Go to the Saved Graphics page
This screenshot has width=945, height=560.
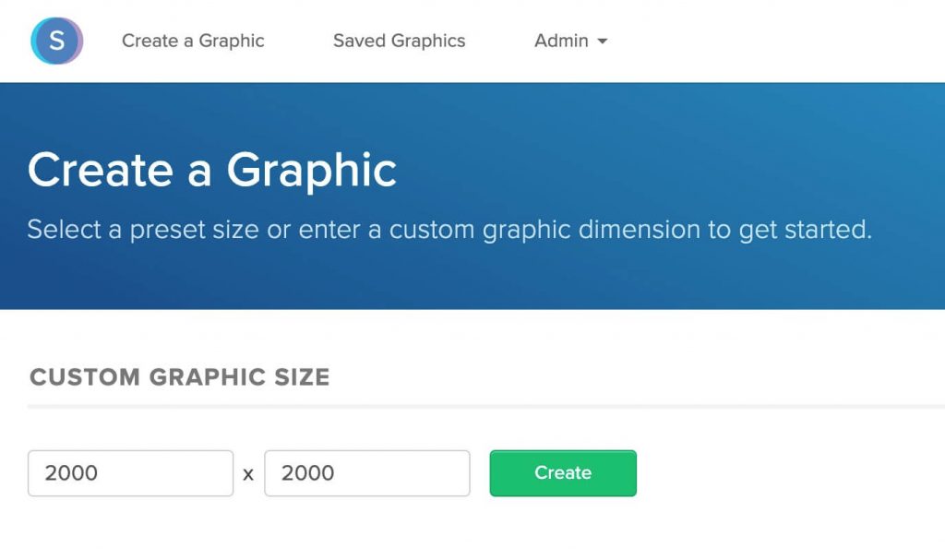pyautogui.click(x=399, y=41)
